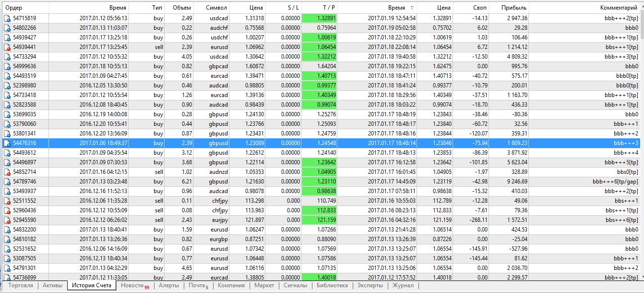Switch to the Маркет tab
Image resolution: width=644 pixels, height=293 pixels.
pyautogui.click(x=264, y=285)
